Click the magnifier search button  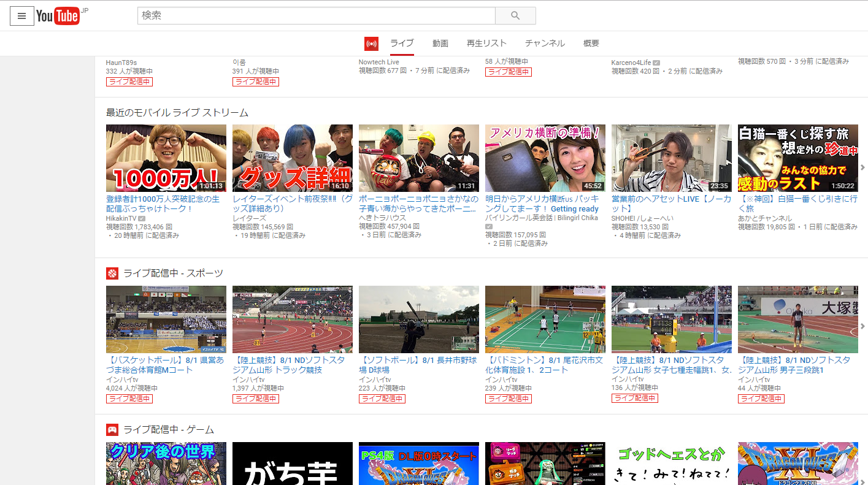click(515, 15)
